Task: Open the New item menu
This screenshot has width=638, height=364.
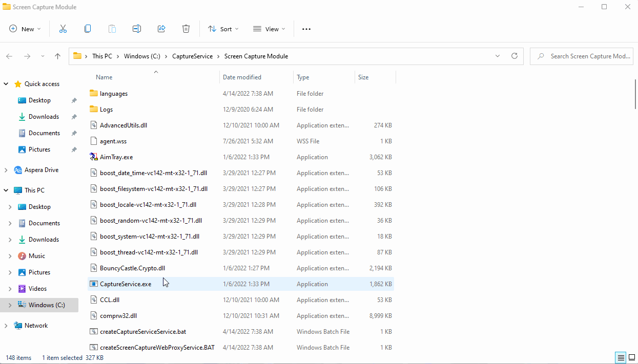Action: pos(25,29)
